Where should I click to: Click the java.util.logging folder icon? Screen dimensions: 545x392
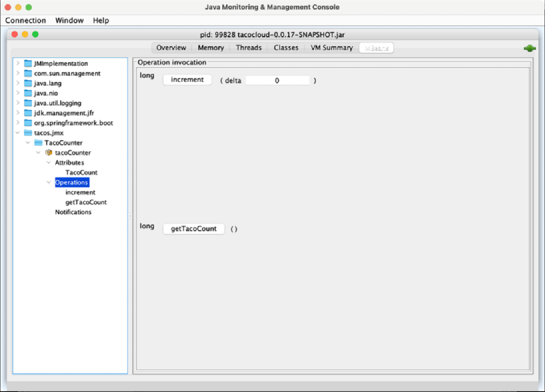(28, 103)
